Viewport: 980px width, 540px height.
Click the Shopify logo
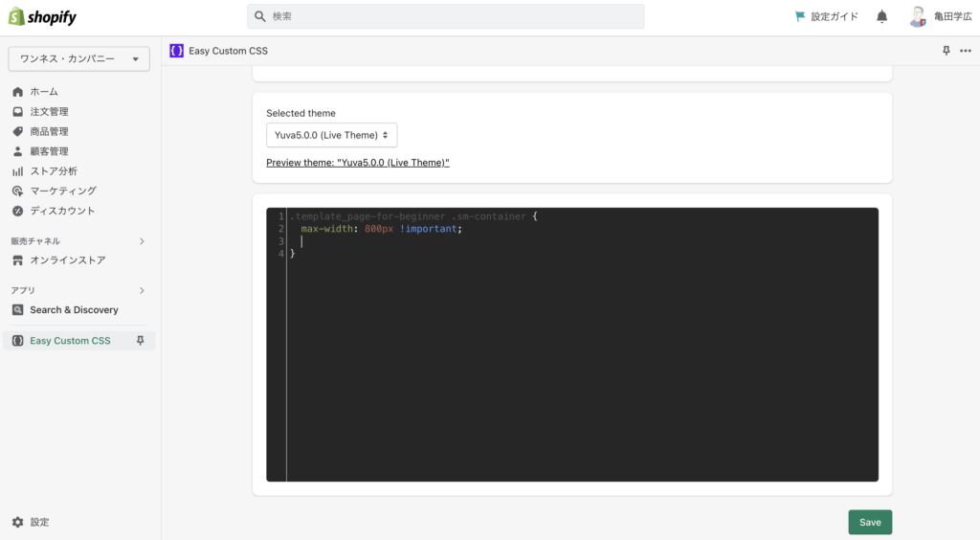(42, 17)
